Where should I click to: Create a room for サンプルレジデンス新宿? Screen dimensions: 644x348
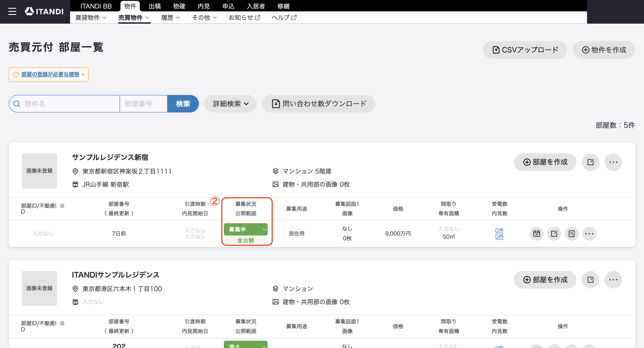tap(545, 162)
